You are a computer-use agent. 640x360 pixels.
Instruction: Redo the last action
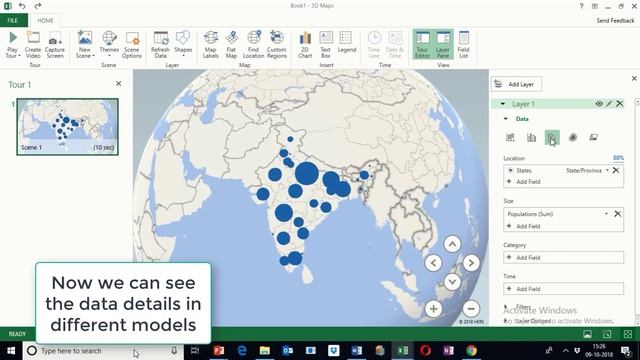click(38, 6)
